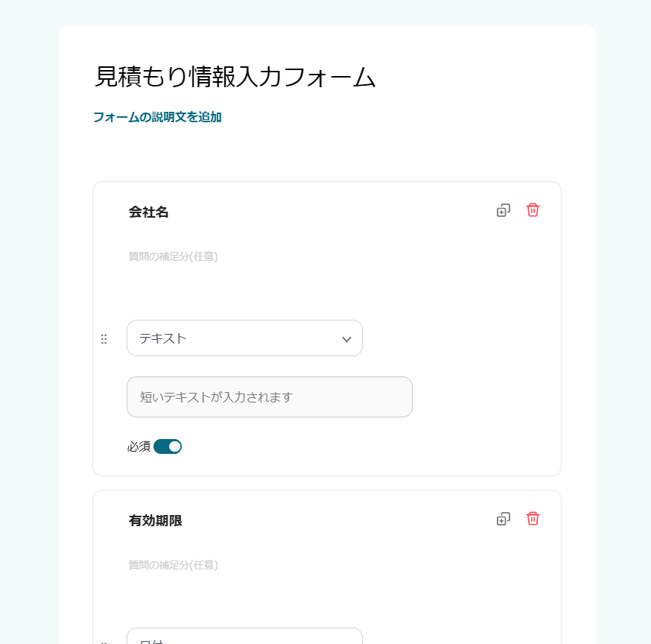Image resolution: width=651 pixels, height=644 pixels.
Task: Click the 短いテキストが入力されます answer preview field
Action: click(270, 397)
